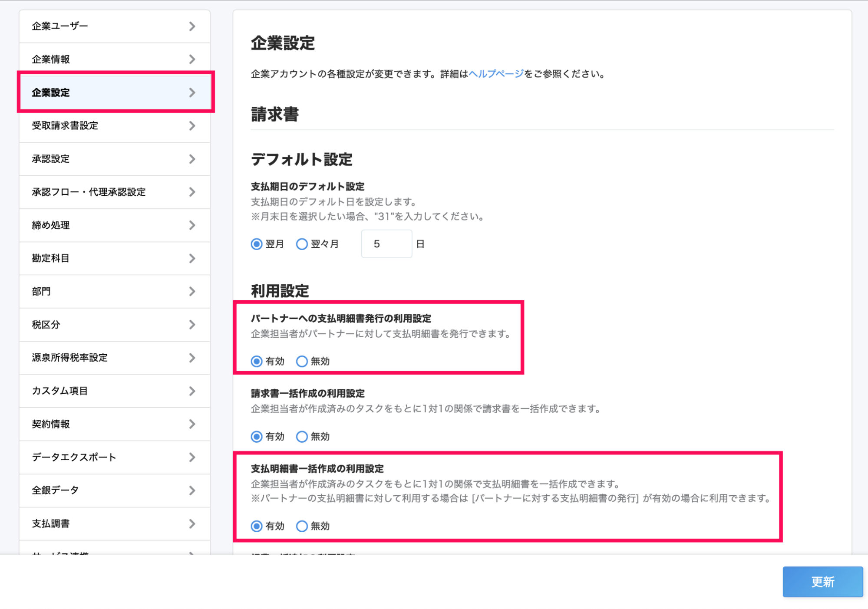Click chevron arrow beside 契約情報
This screenshot has width=868, height=609.
pos(192,424)
